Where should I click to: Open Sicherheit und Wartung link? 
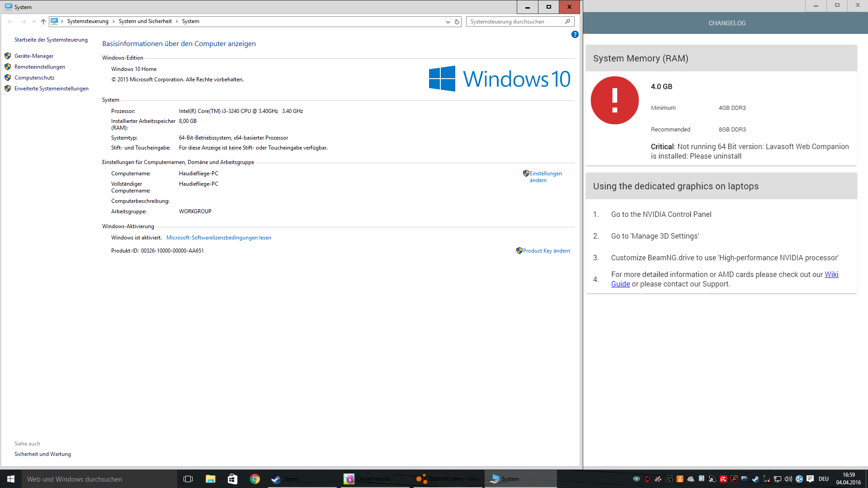tap(42, 454)
